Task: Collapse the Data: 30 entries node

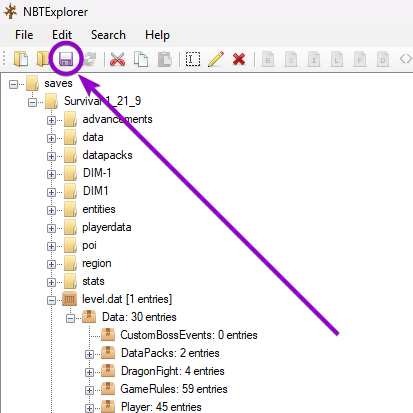Action: (70, 318)
